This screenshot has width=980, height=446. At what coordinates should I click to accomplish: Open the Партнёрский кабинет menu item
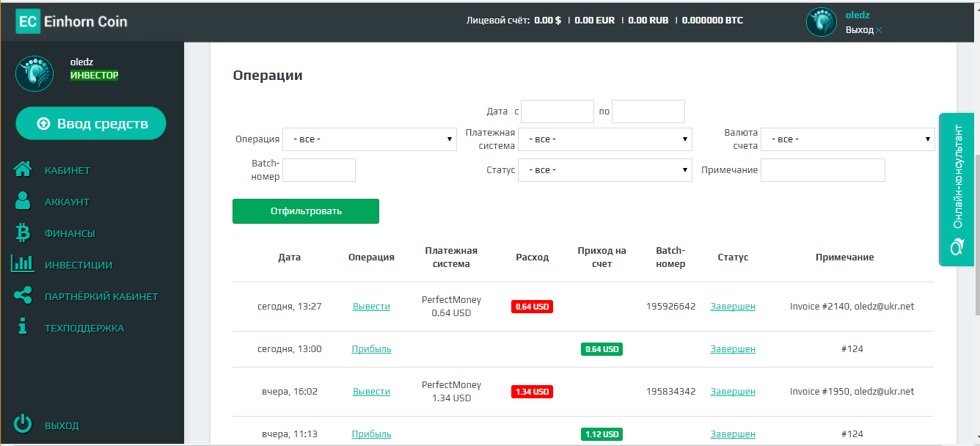coord(101,296)
